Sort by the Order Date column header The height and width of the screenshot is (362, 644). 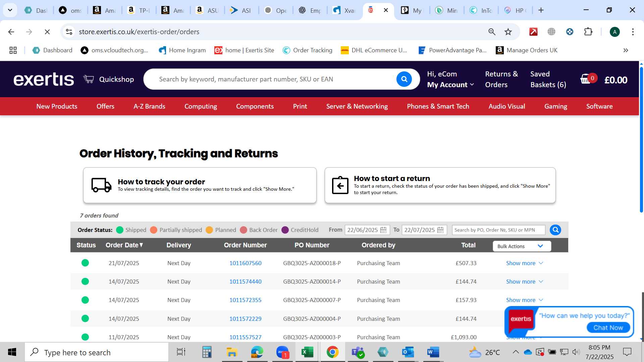(x=124, y=245)
